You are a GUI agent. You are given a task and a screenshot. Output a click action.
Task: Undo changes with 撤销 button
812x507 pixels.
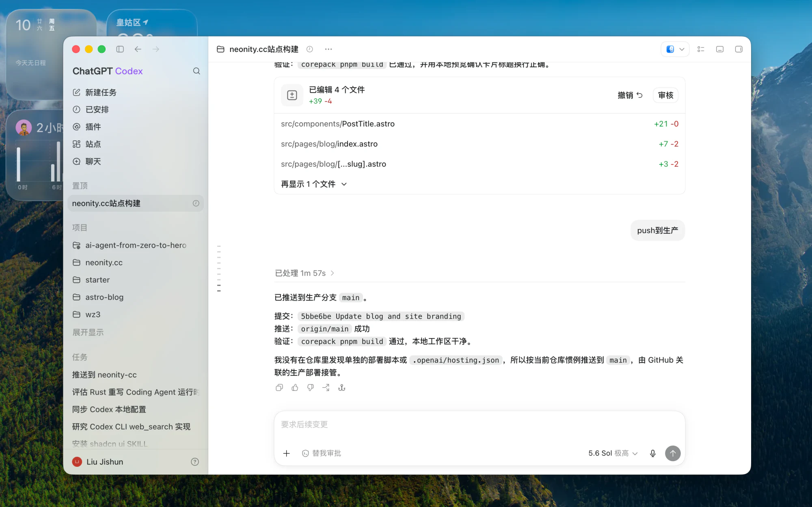(x=630, y=95)
